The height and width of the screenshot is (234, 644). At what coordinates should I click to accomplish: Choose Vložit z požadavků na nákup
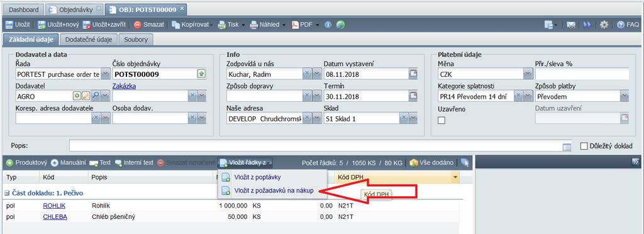click(274, 191)
